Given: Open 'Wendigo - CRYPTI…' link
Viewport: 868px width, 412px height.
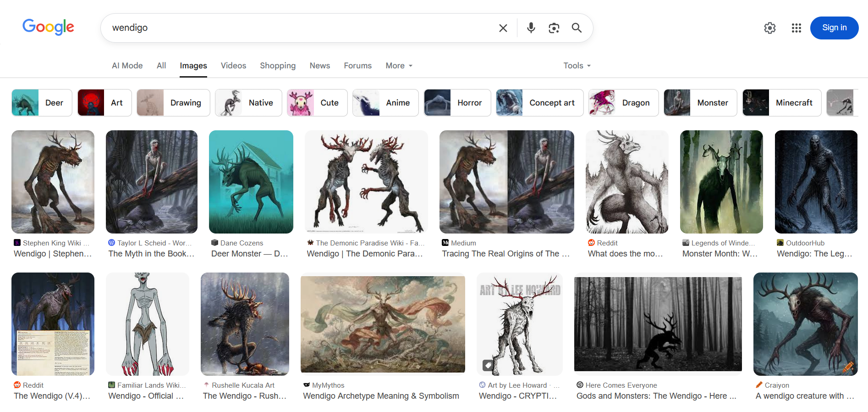Looking at the screenshot, I should tap(518, 396).
